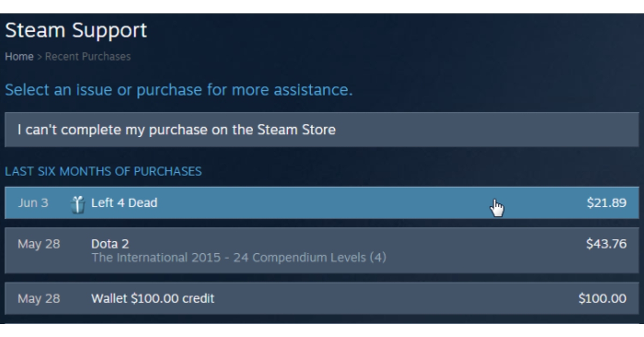This screenshot has height=337, width=644.
Task: Click the Steam Support page title
Action: pos(75,31)
